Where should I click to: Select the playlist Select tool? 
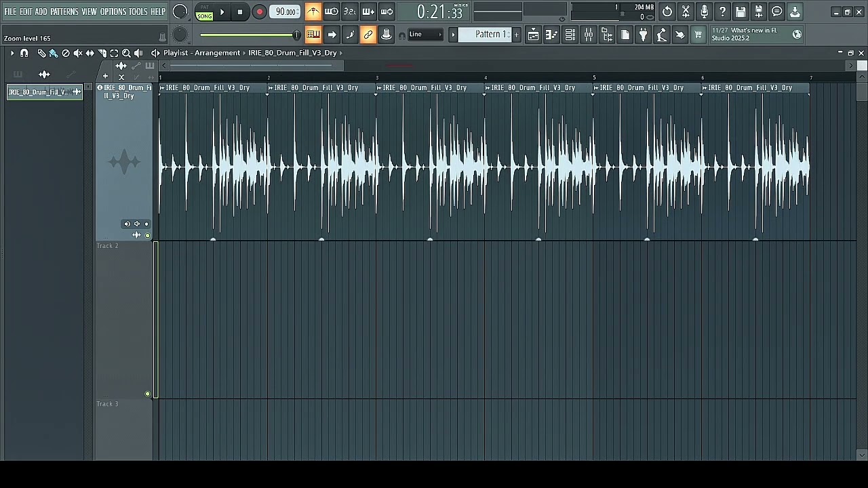point(114,53)
